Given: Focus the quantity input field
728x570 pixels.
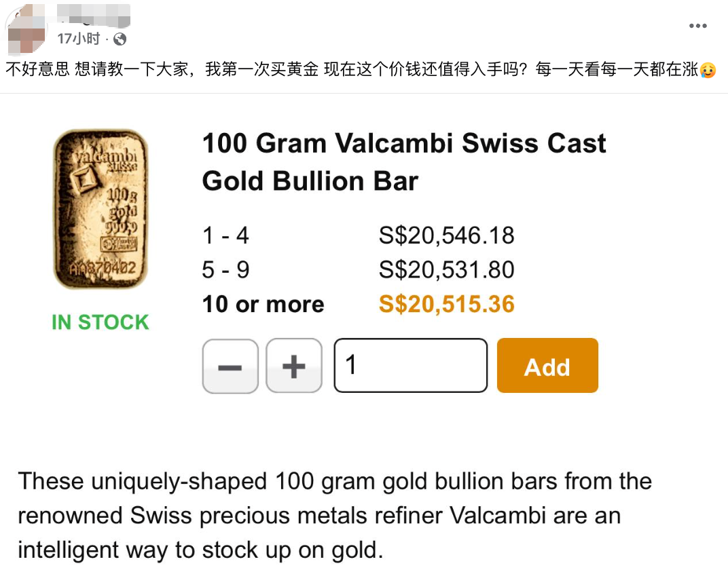Looking at the screenshot, I should pyautogui.click(x=410, y=366).
